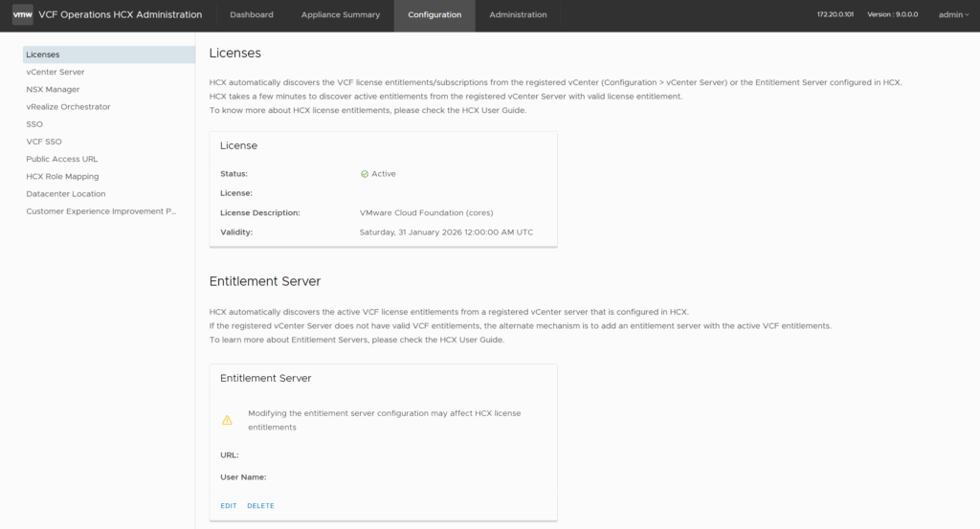Go to the Administration tab

tap(518, 15)
